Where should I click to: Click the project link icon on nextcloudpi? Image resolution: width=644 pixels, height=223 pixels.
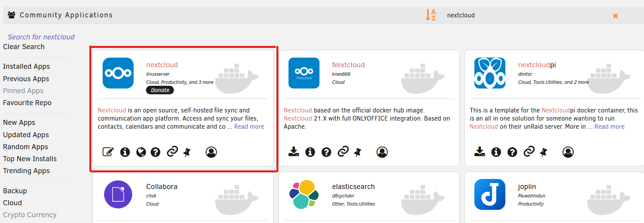tap(529, 152)
